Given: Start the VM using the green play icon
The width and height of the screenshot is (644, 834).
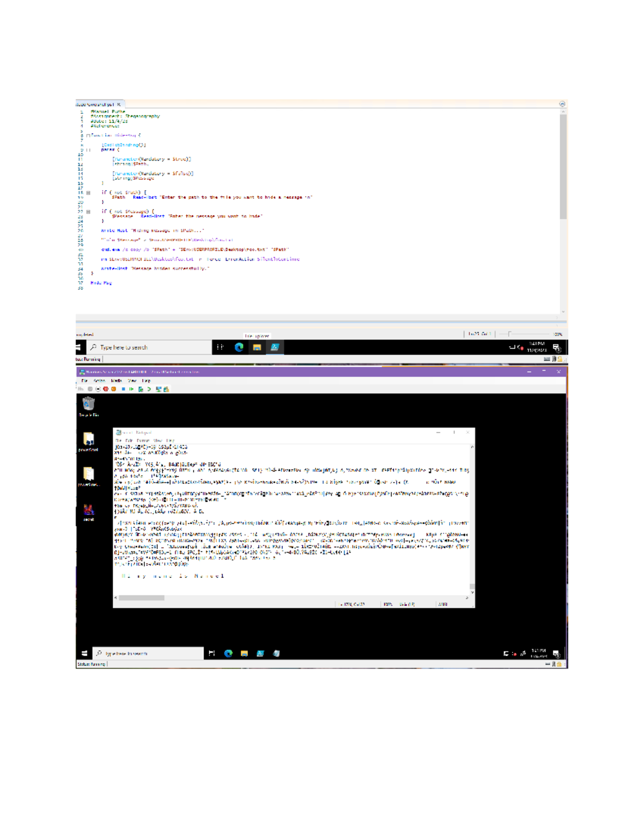Looking at the screenshot, I should pyautogui.click(x=132, y=388).
